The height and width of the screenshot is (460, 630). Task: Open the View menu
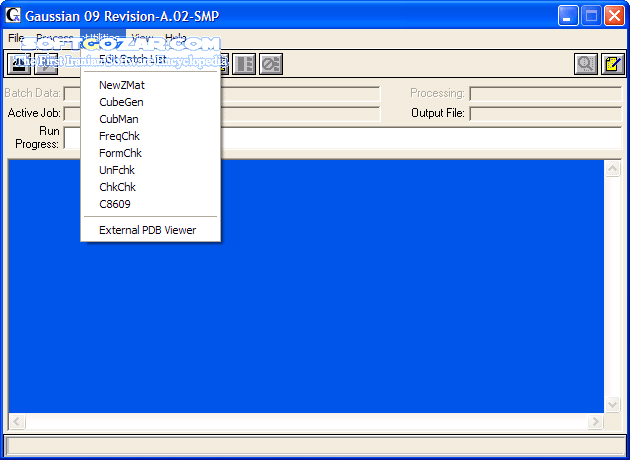pyautogui.click(x=142, y=38)
